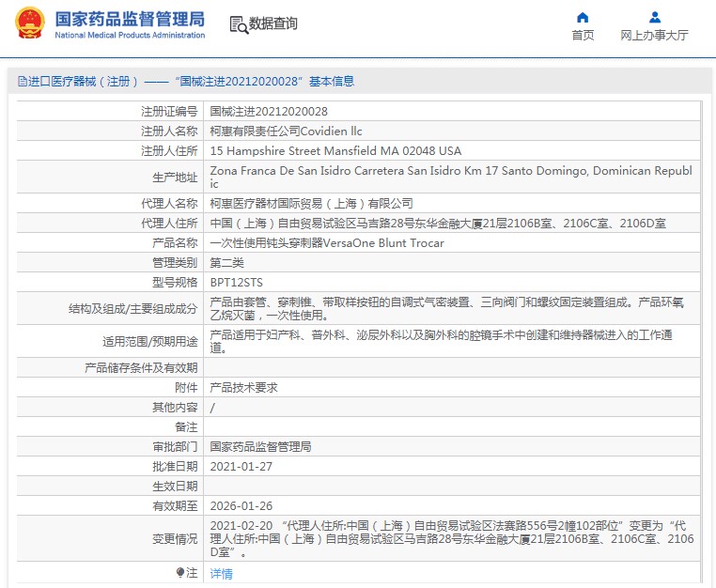Click the registrant name Covidien llc cell
This screenshot has width=716, height=588.
[x=286, y=131]
